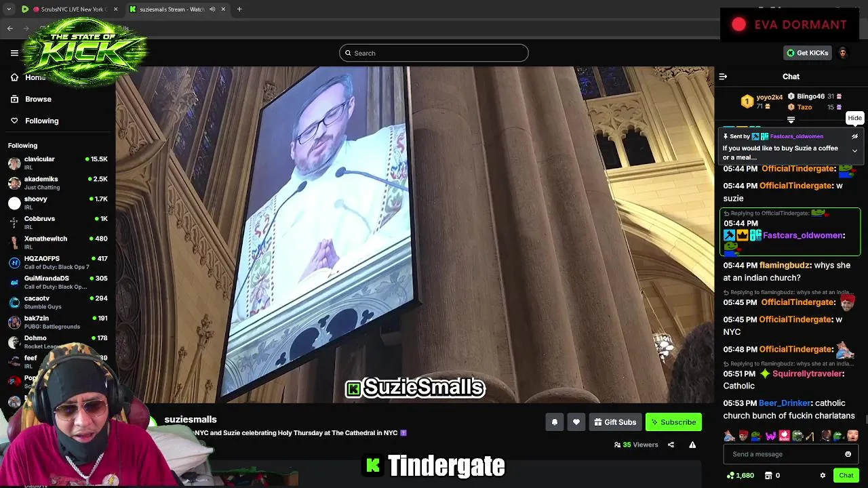The width and height of the screenshot is (868, 488).
Task: Switch to ScrubsNYC LIVE browser tab
Action: [x=71, y=9]
